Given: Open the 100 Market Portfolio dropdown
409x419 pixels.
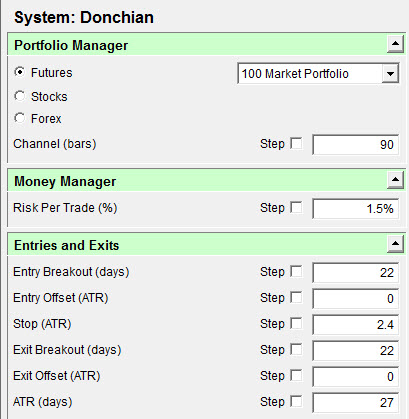Looking at the screenshot, I should point(390,73).
